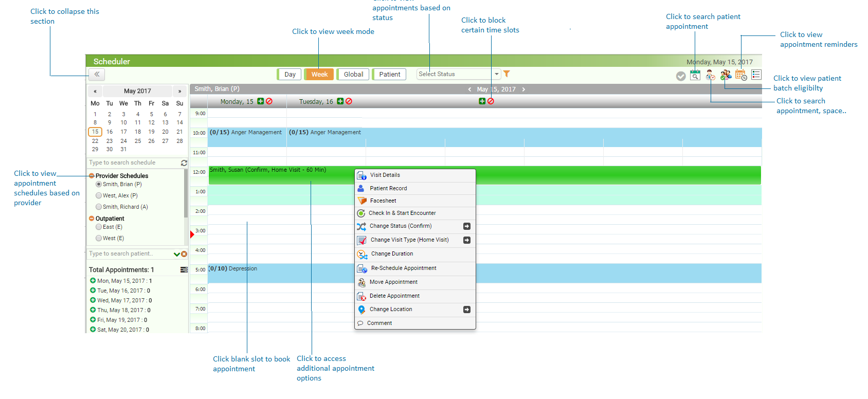Add appointment with plus icon on Tuesday, 16
Screen dimensions: 868x399
tap(340, 101)
